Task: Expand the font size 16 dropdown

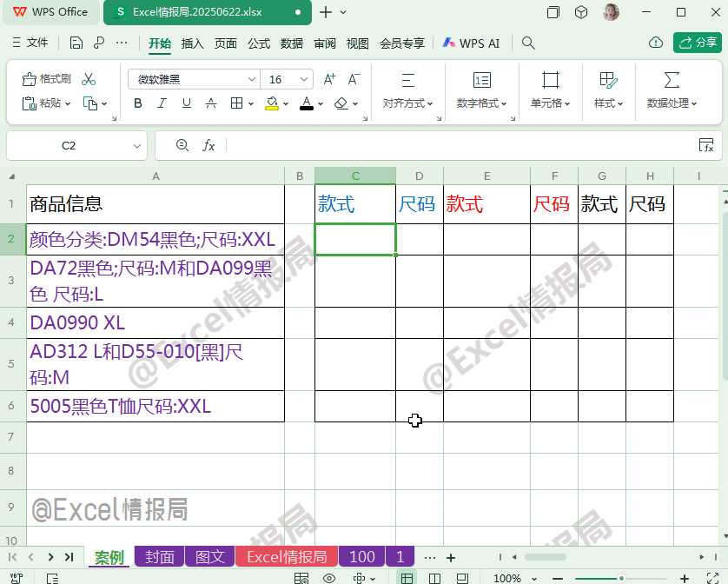Action: click(304, 79)
